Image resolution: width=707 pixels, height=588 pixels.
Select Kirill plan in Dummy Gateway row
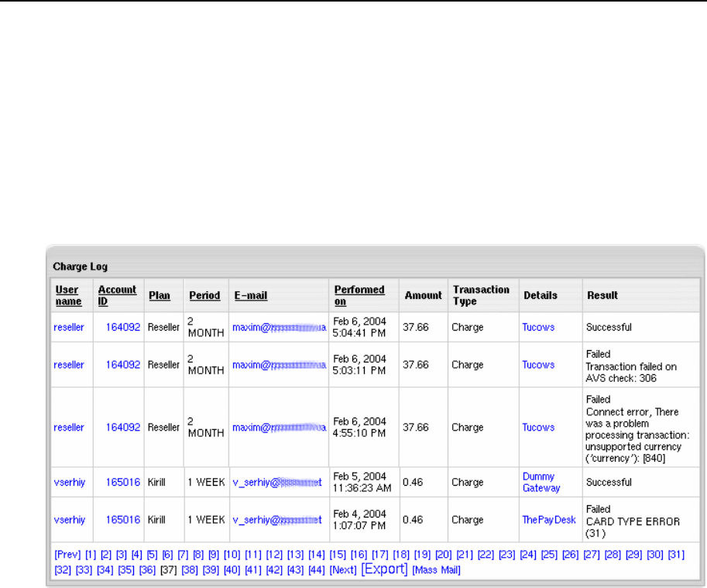click(x=156, y=483)
